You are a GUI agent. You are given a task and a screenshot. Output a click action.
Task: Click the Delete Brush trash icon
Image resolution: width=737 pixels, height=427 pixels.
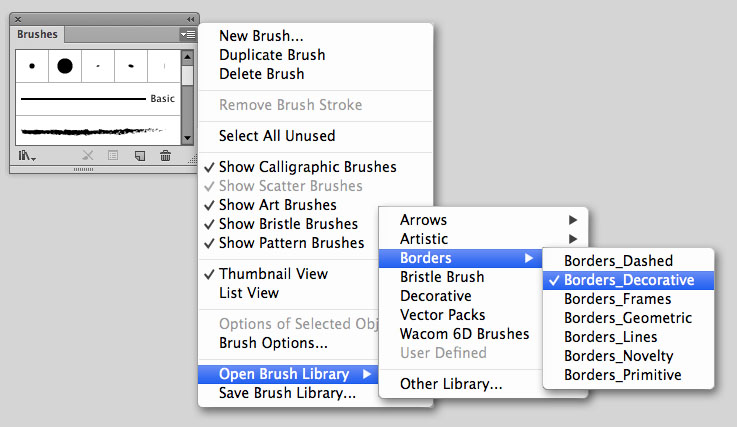tap(165, 156)
